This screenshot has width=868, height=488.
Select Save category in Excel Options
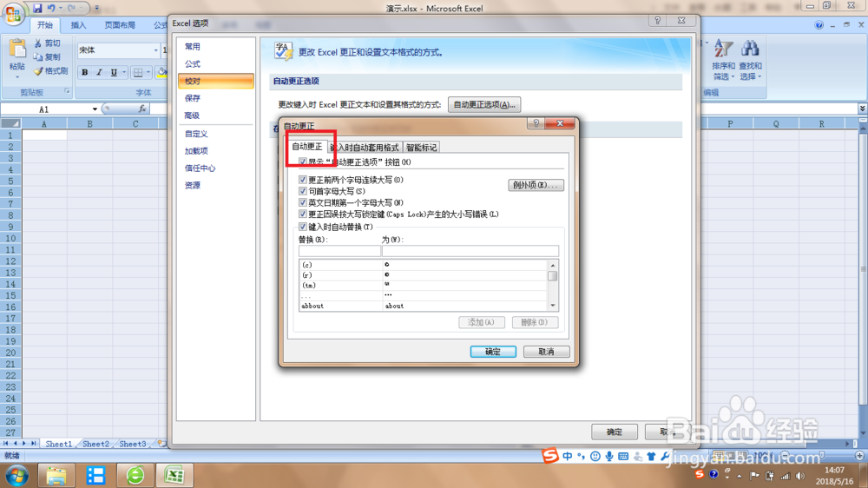(216, 98)
